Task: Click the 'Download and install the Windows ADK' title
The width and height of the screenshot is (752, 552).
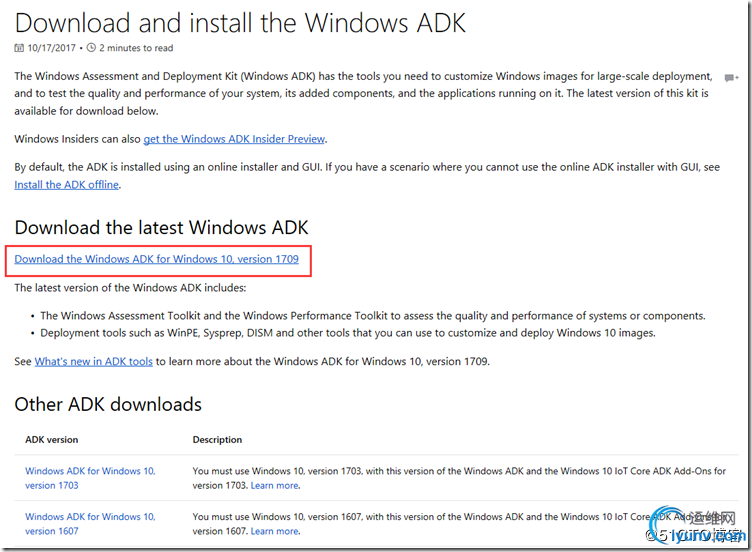Action: click(240, 23)
